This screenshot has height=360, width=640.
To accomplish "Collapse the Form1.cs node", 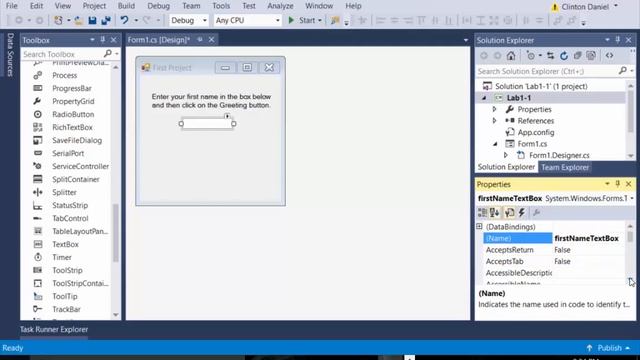I will pos(495,144).
